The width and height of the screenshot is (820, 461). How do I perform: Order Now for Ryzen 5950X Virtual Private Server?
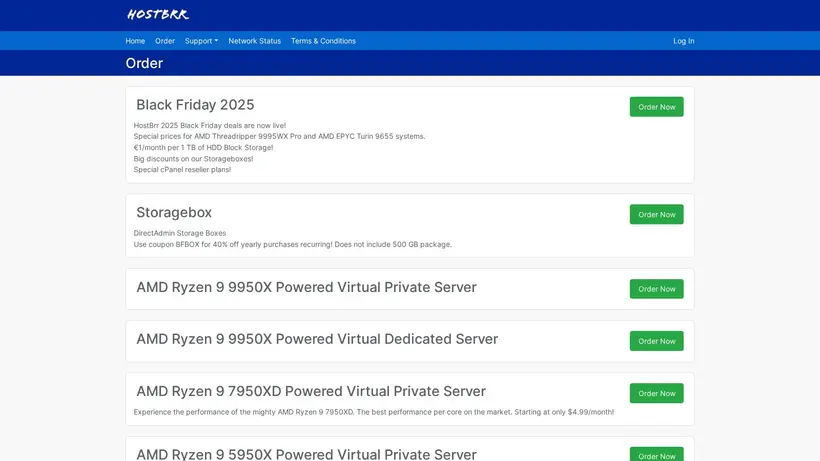pyautogui.click(x=656, y=455)
